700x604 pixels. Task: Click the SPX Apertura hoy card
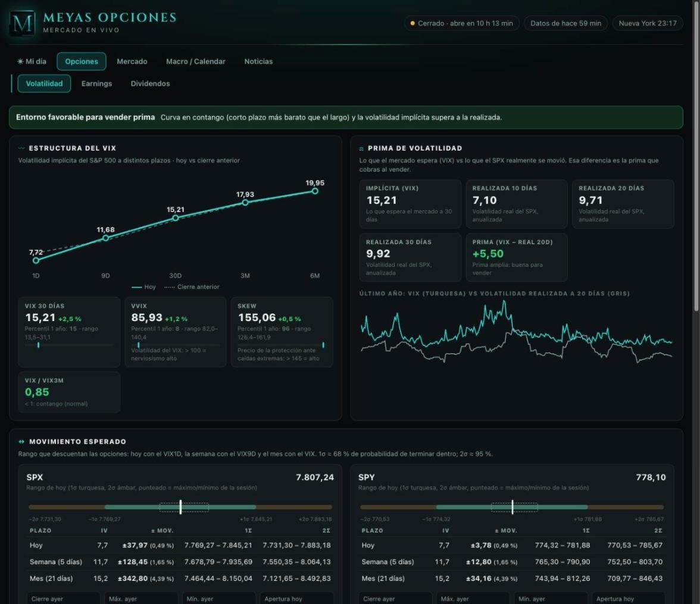(296, 598)
